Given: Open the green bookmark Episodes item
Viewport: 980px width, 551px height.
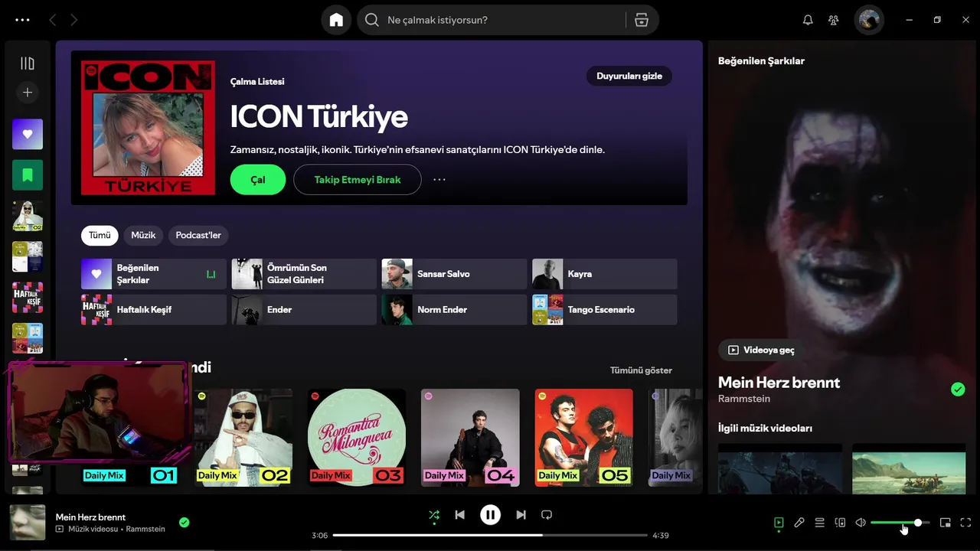Looking at the screenshot, I should pyautogui.click(x=28, y=175).
